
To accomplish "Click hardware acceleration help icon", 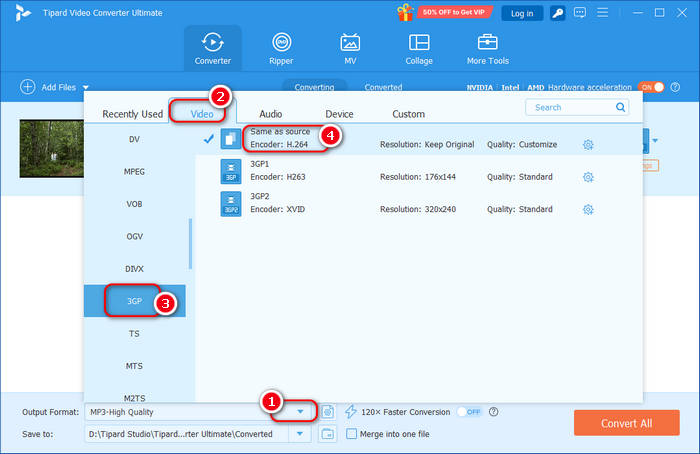I will (675, 87).
